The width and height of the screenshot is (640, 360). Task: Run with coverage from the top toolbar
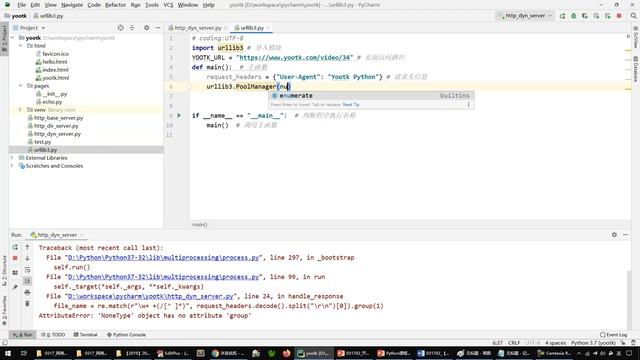point(585,16)
